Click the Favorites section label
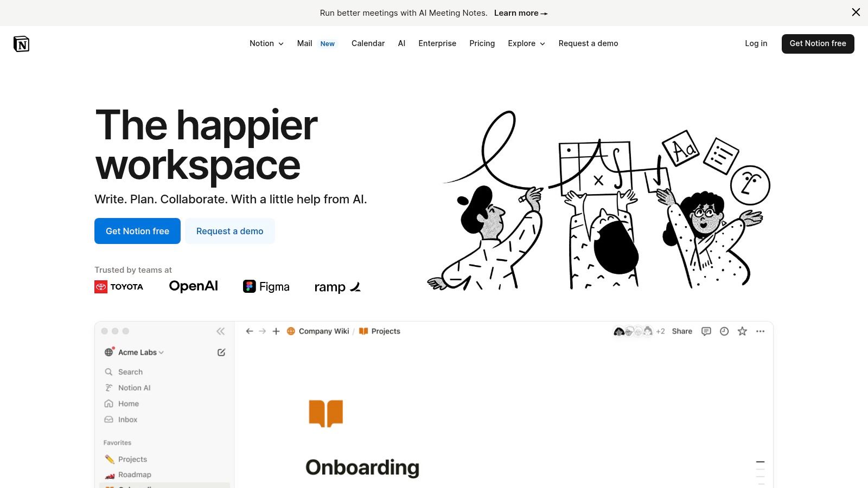 (117, 443)
